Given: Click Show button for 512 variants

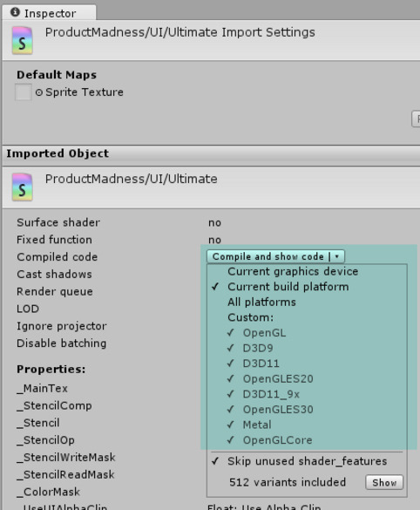Looking at the screenshot, I should [x=384, y=482].
